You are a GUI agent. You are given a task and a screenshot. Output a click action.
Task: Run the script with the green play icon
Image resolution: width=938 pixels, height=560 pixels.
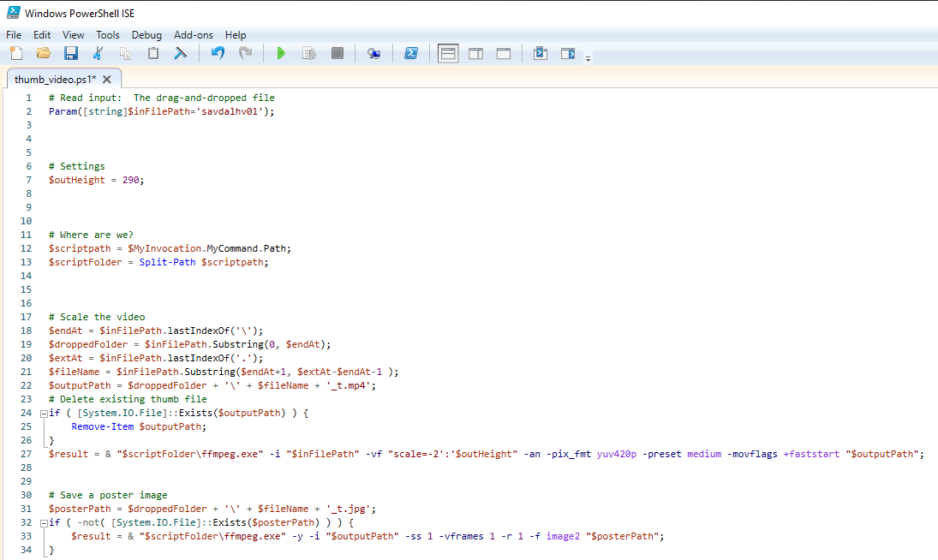280,53
